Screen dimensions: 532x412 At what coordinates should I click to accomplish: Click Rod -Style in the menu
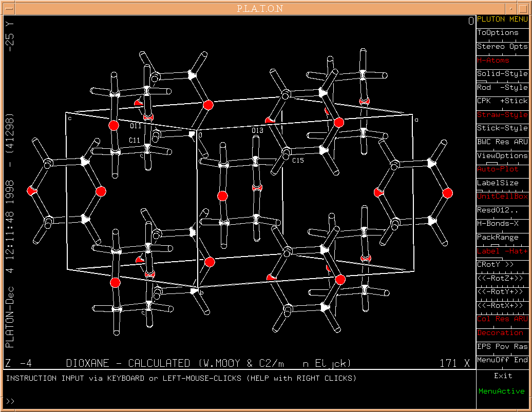coord(502,88)
